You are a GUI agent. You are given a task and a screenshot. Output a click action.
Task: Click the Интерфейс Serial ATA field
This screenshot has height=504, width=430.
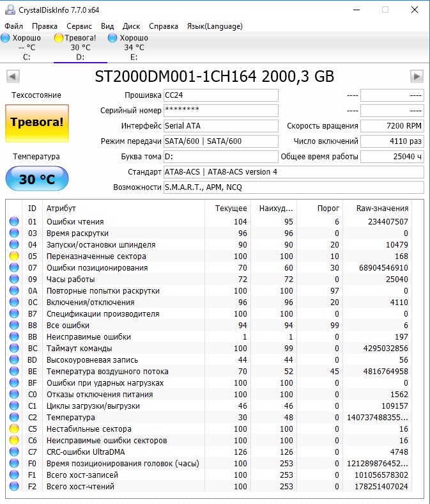(x=221, y=126)
